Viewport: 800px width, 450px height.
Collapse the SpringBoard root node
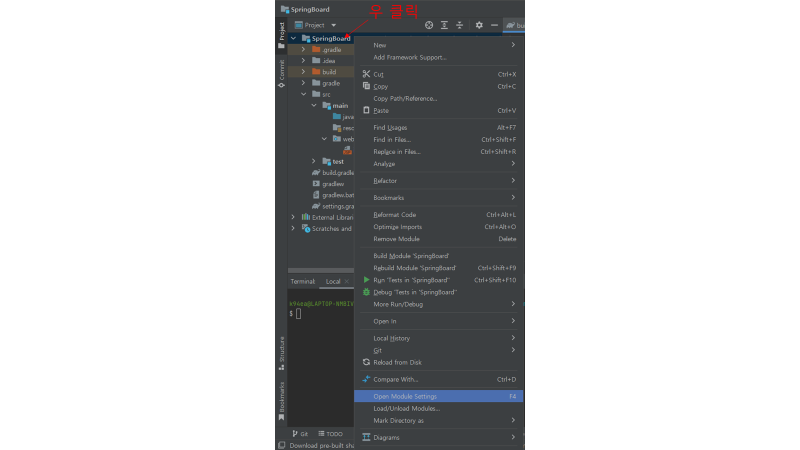tap(292, 38)
